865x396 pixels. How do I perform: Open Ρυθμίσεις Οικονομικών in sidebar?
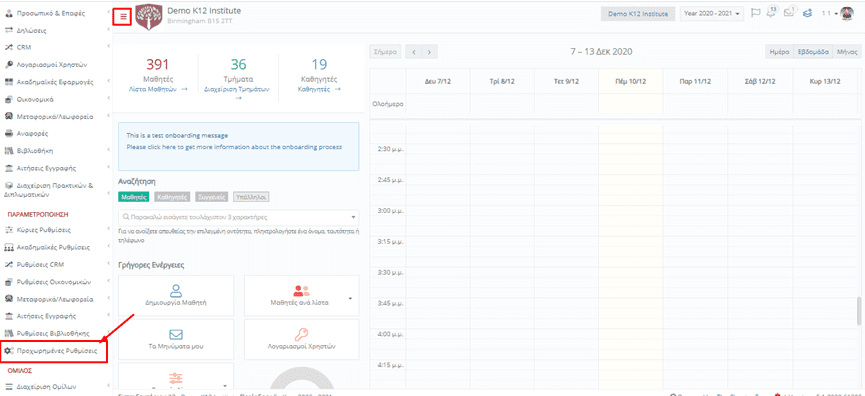[x=55, y=282]
